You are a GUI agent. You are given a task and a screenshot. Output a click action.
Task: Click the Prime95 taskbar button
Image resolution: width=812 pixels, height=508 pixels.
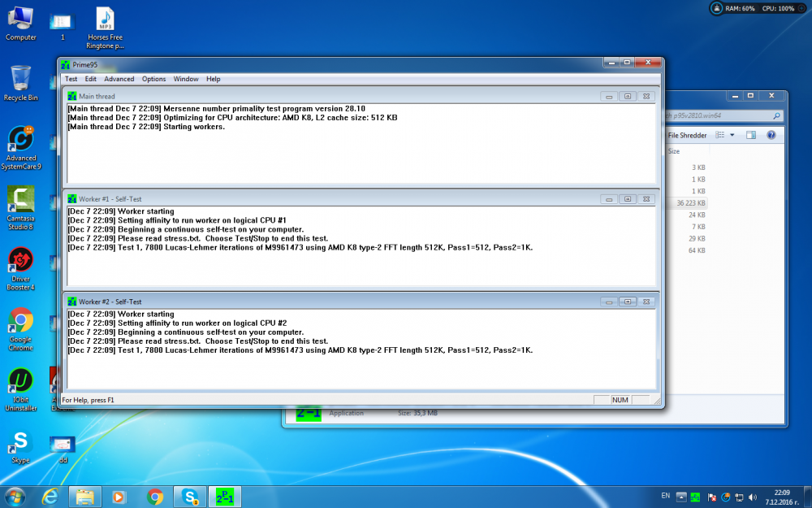pyautogui.click(x=225, y=497)
